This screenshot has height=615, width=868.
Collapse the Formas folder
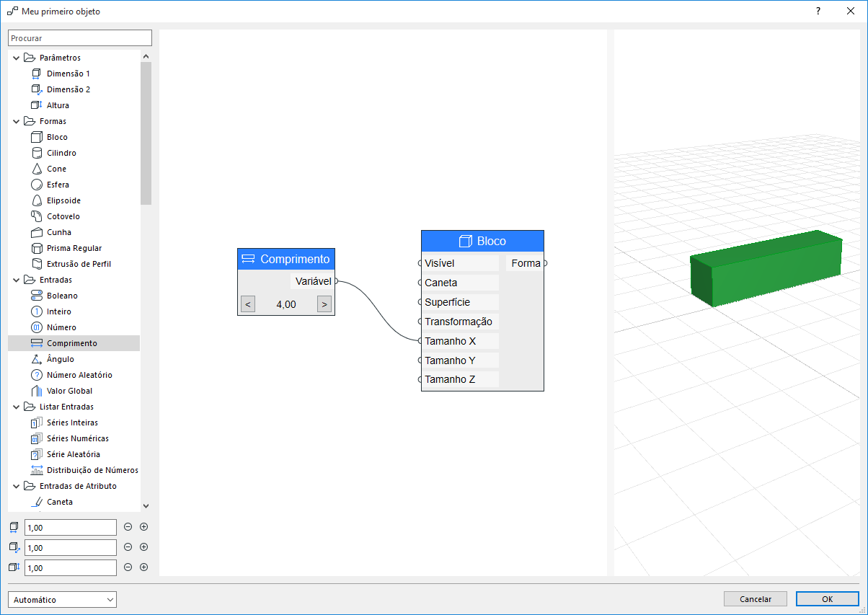pos(17,121)
